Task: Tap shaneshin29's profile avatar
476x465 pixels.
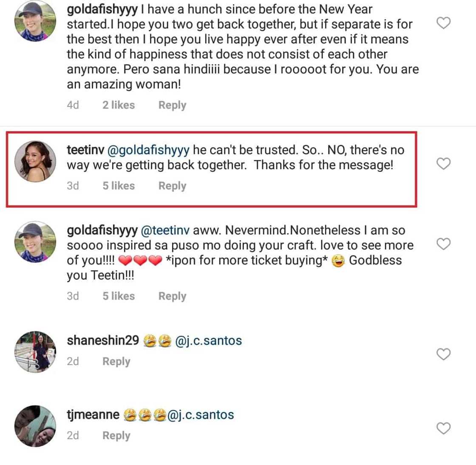Action: point(35,352)
